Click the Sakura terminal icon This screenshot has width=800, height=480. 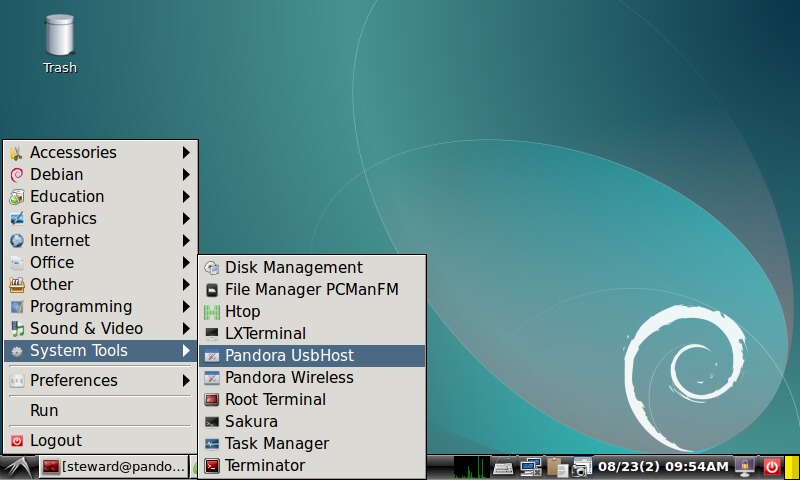coord(212,421)
